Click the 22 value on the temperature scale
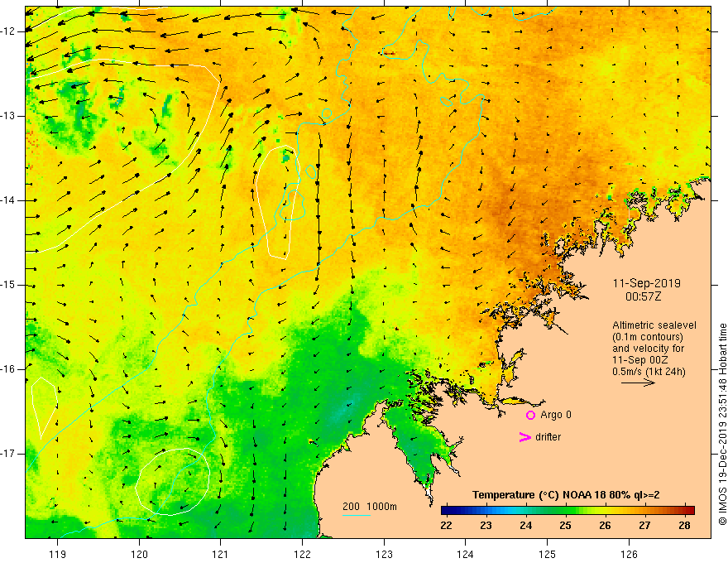Image resolution: width=728 pixels, height=563 pixels. [x=446, y=526]
